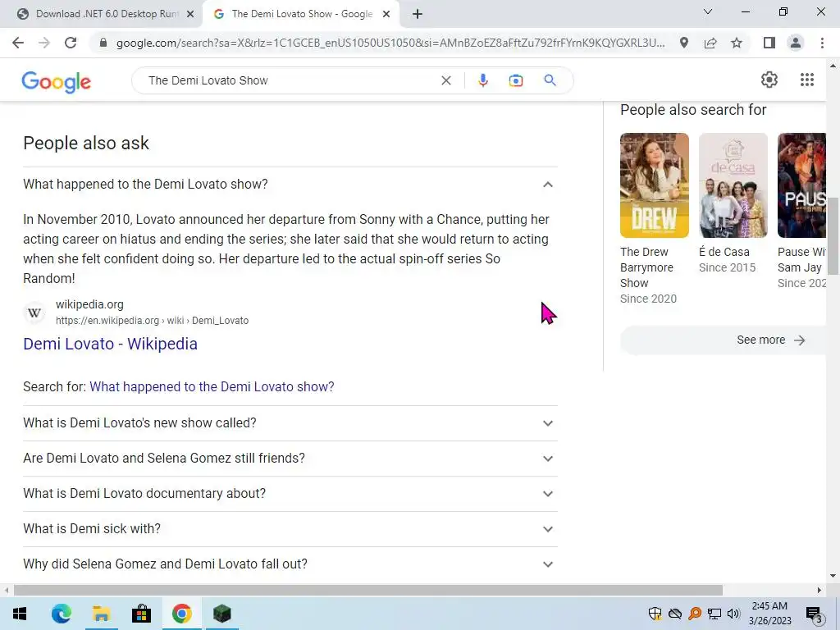The height and width of the screenshot is (630, 840).
Task: Expand Why did Selena Gomez and Demi fall out
Action: 290,564
